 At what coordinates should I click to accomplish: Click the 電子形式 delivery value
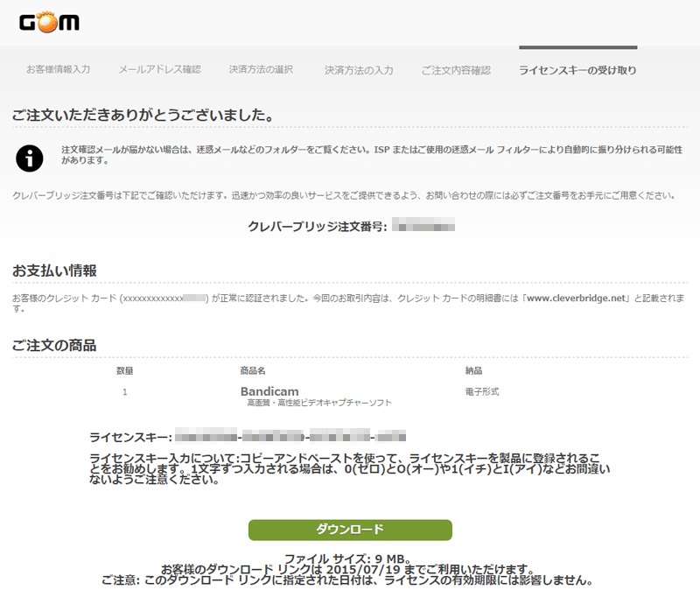482,391
